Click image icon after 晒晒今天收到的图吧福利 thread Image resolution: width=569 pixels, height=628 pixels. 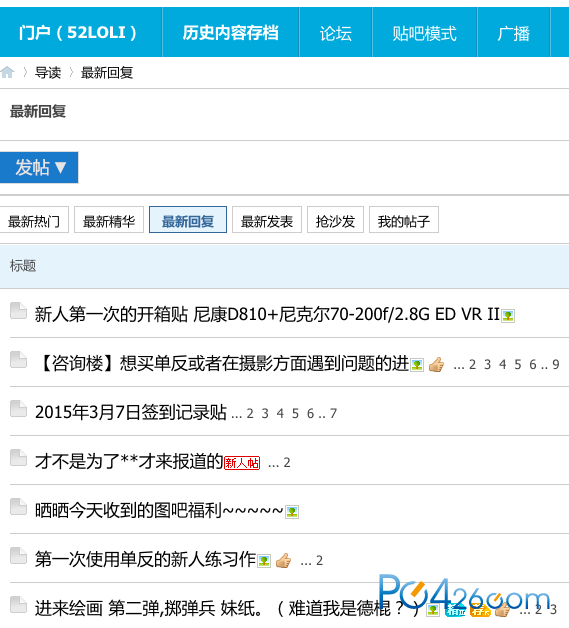click(x=292, y=511)
